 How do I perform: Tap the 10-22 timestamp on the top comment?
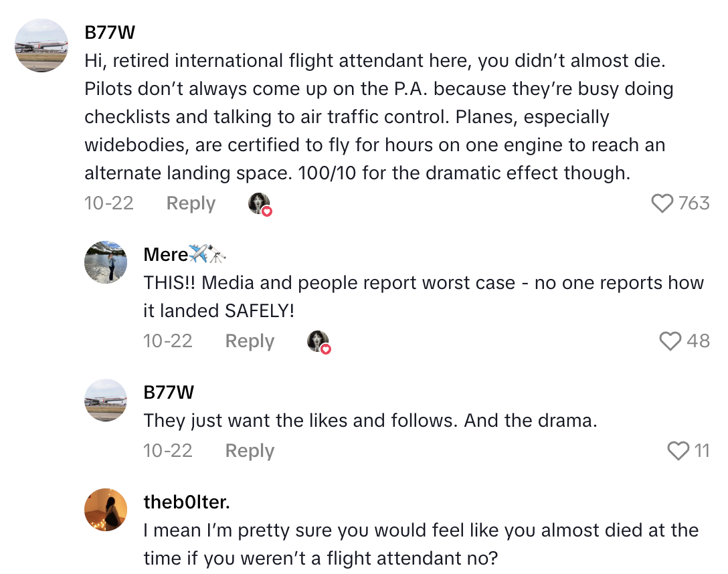coord(109,203)
